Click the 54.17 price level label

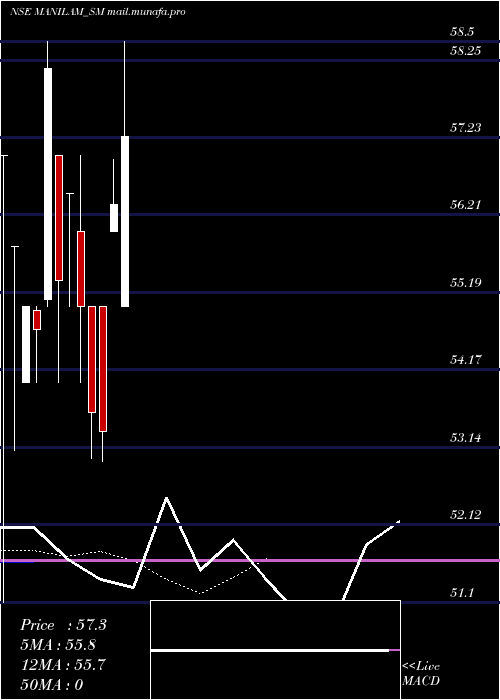click(466, 360)
